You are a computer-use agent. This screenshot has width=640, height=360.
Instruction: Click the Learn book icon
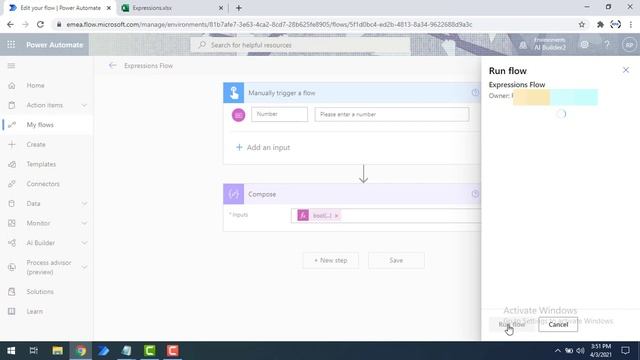(x=12, y=311)
